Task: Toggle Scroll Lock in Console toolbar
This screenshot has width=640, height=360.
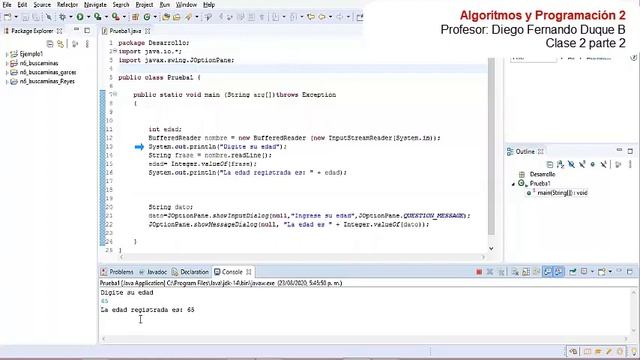Action: click(526, 272)
